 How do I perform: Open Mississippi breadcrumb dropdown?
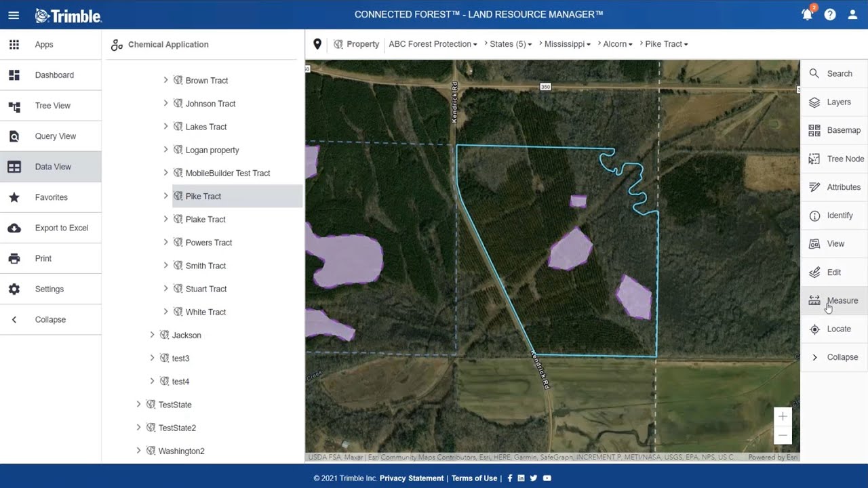pyautogui.click(x=567, y=44)
